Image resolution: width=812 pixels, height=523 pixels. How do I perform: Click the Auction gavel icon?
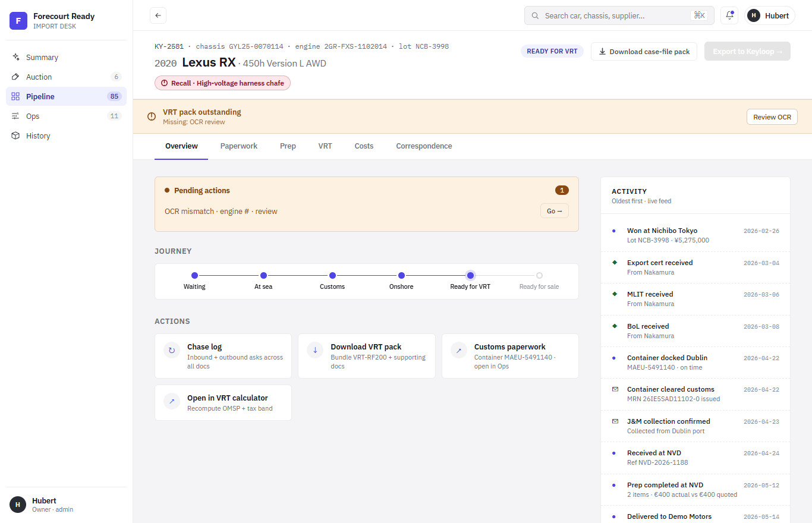[15, 77]
